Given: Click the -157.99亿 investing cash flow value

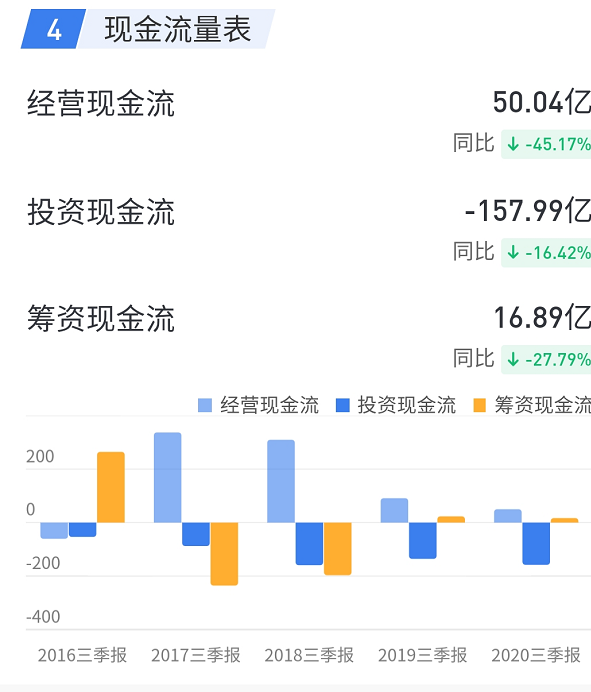Looking at the screenshot, I should click(x=527, y=211).
